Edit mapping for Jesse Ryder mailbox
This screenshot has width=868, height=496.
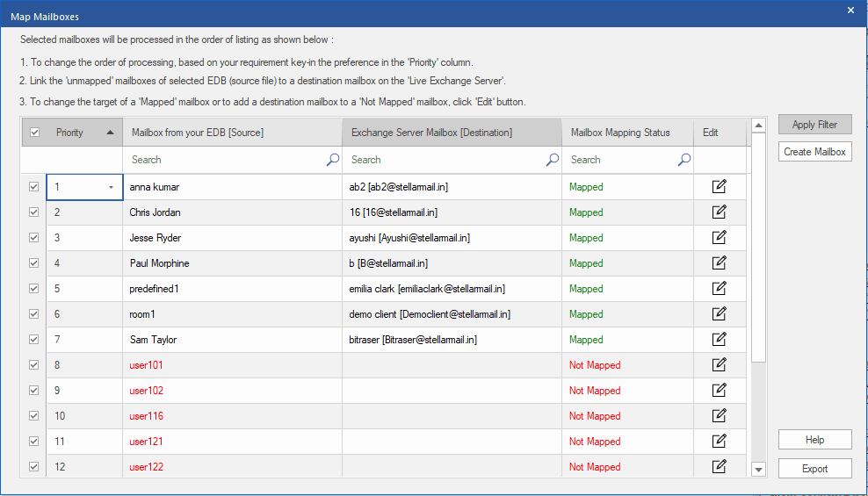point(719,237)
